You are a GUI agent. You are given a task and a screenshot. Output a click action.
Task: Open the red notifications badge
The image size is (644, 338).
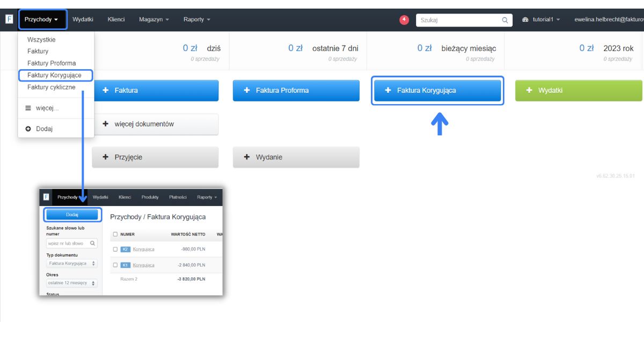pyautogui.click(x=404, y=20)
